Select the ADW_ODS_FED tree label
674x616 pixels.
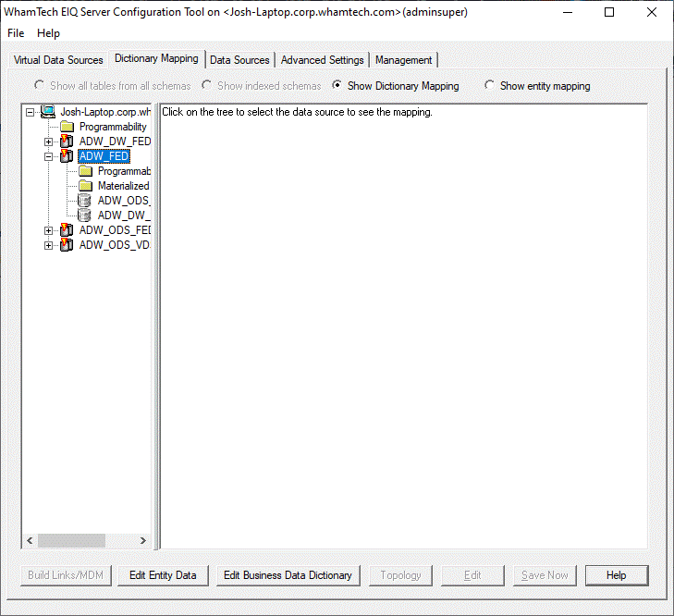(x=115, y=230)
